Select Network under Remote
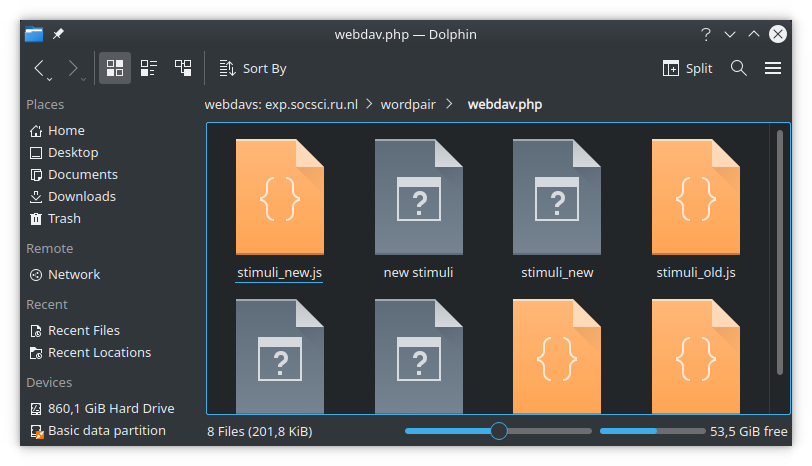Screen dimensions: 812x466 point(74,275)
